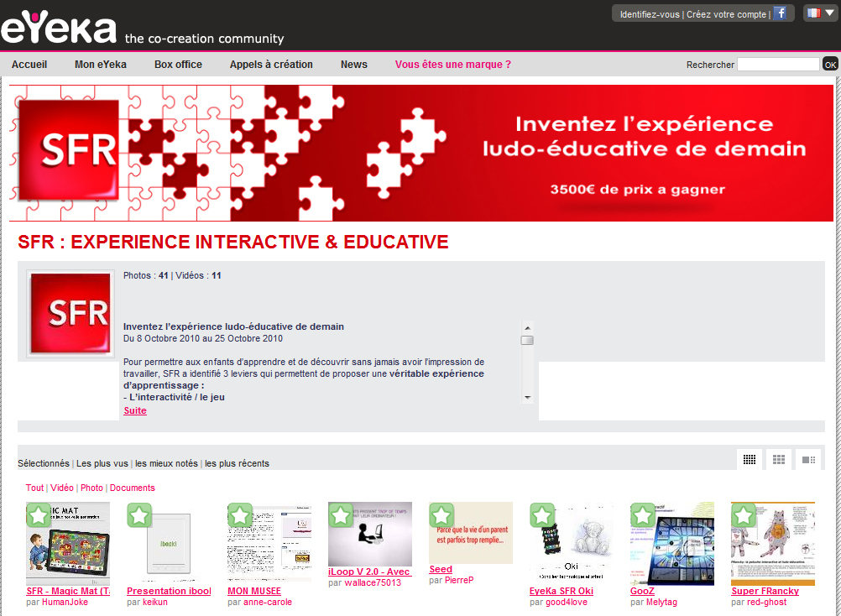The image size is (841, 616).
Task: Click Créez votre compte link
Action: pyautogui.click(x=726, y=14)
